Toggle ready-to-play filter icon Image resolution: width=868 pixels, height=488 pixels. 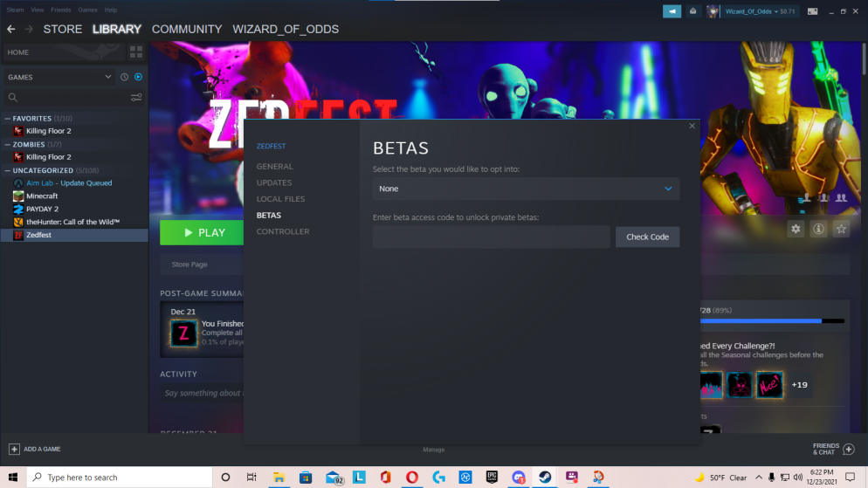coord(138,77)
